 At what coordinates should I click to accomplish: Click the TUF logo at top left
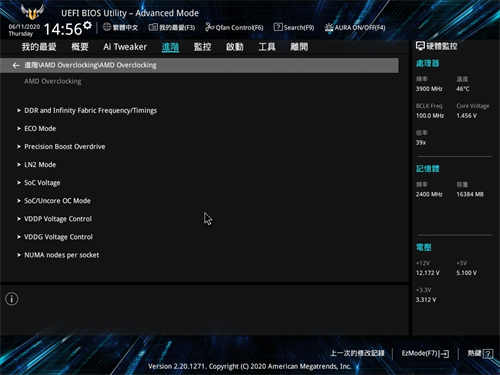pos(32,12)
